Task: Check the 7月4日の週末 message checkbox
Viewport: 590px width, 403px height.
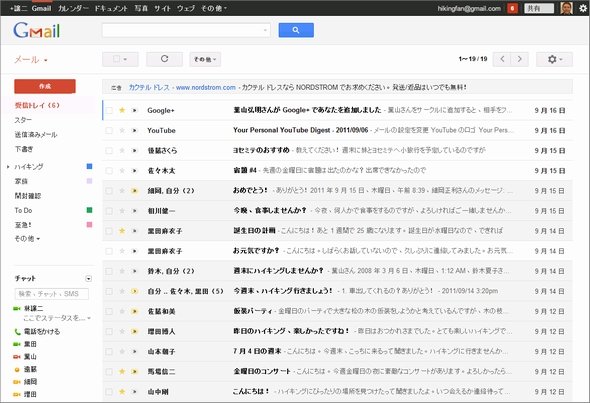Action: point(109,352)
